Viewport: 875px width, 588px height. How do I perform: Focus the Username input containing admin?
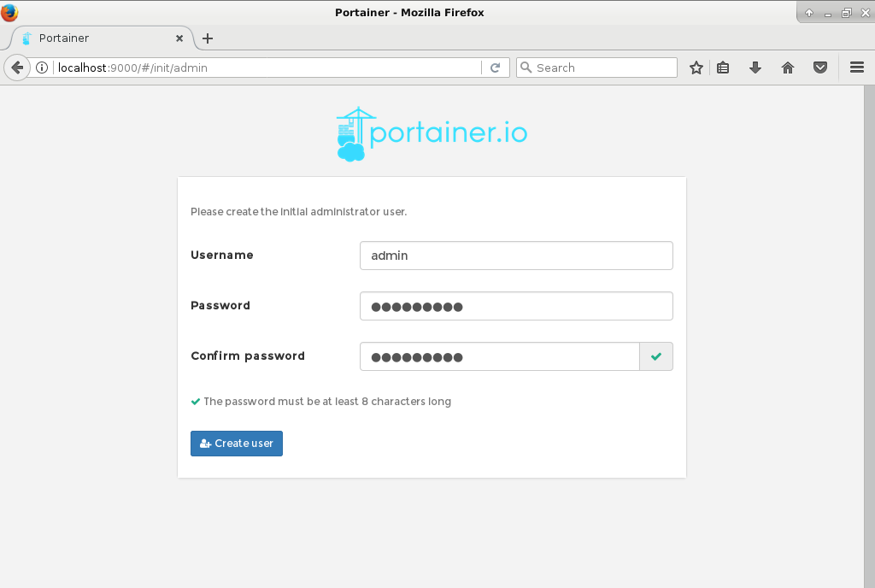coord(516,256)
